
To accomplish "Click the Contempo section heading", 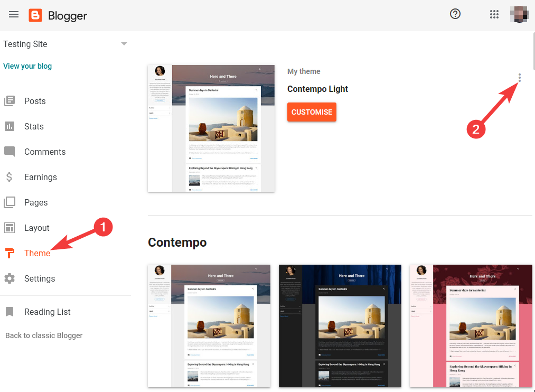I will click(177, 242).
